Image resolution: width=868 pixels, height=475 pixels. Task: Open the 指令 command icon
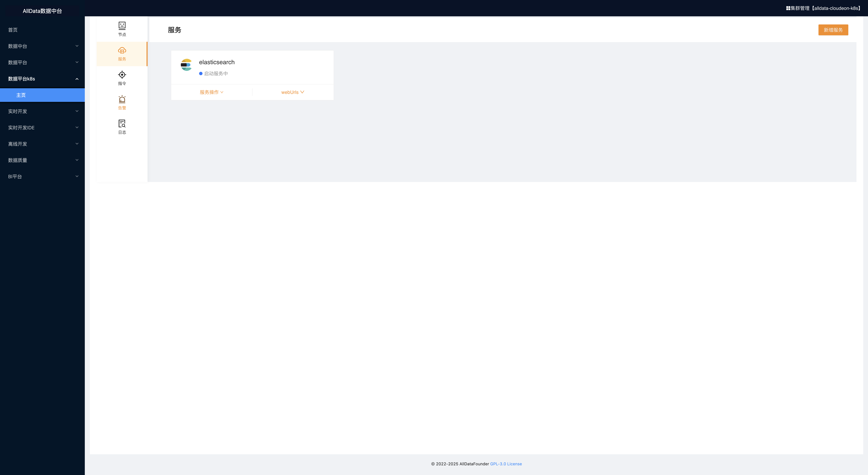(122, 75)
